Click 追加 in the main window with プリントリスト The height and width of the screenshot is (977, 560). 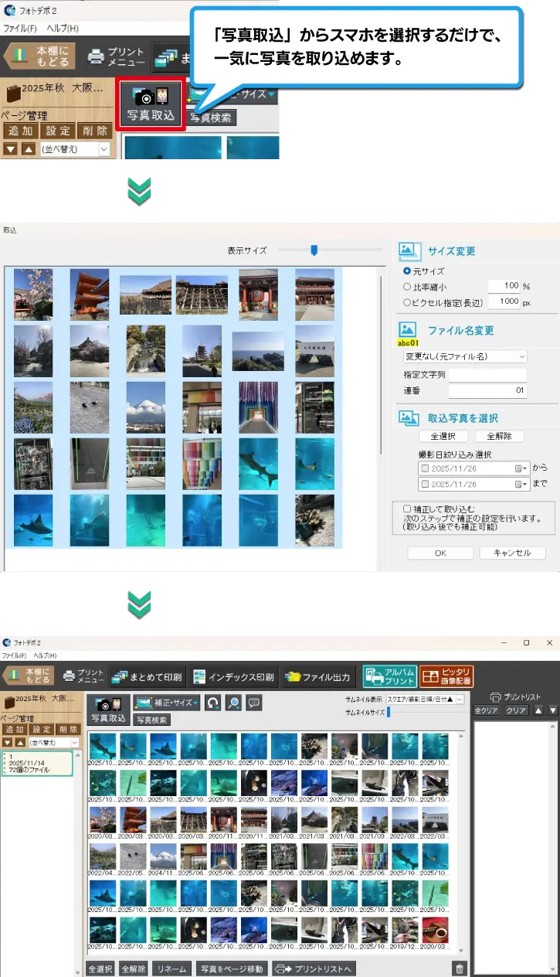tap(15, 729)
